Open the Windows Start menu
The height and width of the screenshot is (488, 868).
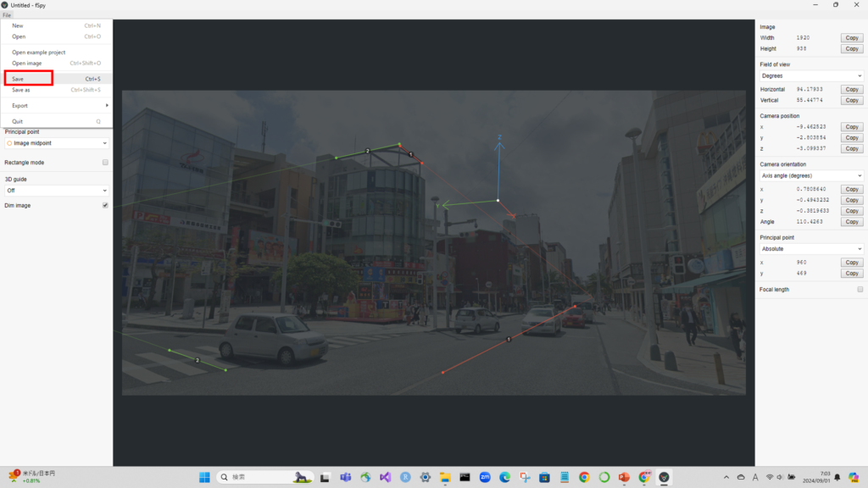pos(205,477)
